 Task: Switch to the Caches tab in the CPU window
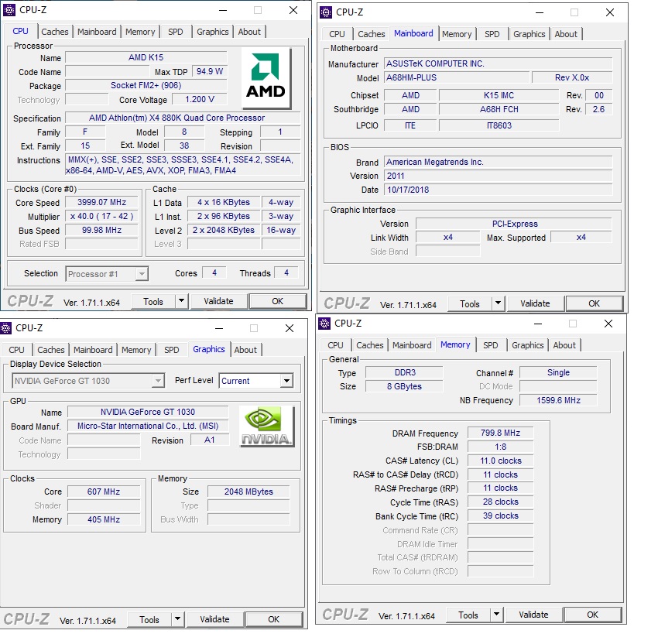tap(54, 32)
